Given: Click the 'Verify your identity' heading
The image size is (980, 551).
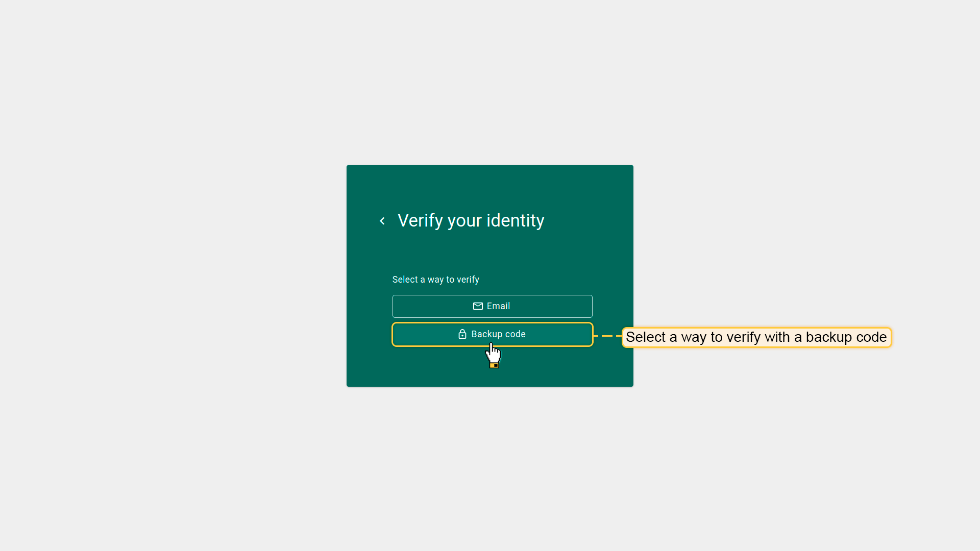Looking at the screenshot, I should pyautogui.click(x=471, y=220).
